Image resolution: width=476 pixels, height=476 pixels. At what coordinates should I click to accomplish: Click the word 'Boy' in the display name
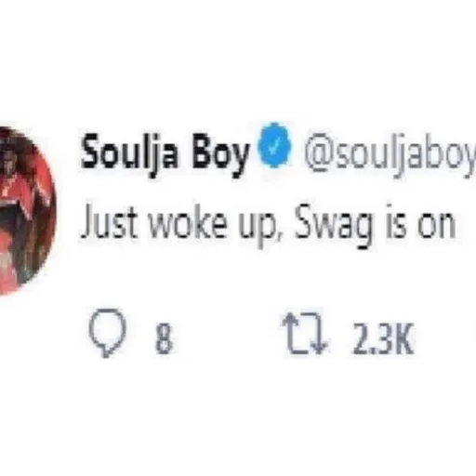[218, 155]
